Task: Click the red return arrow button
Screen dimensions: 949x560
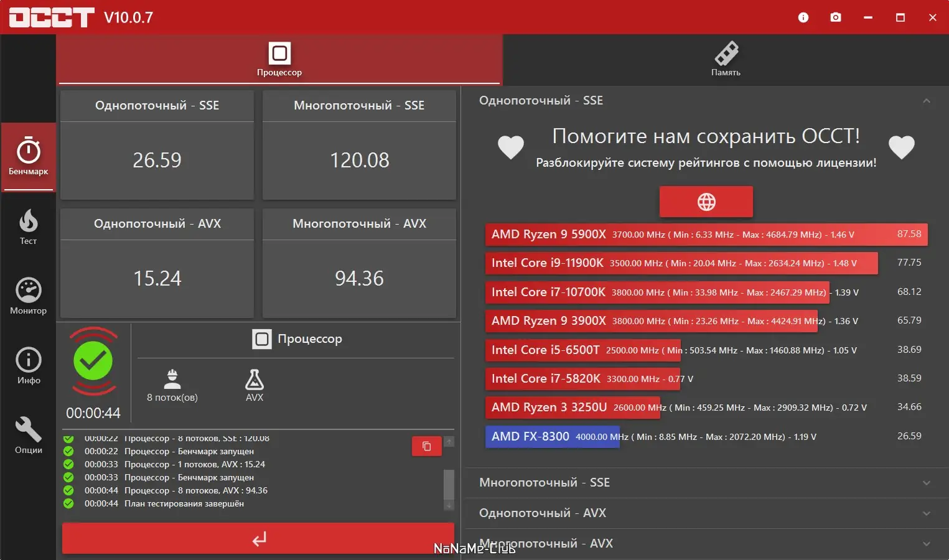Action: [x=258, y=538]
